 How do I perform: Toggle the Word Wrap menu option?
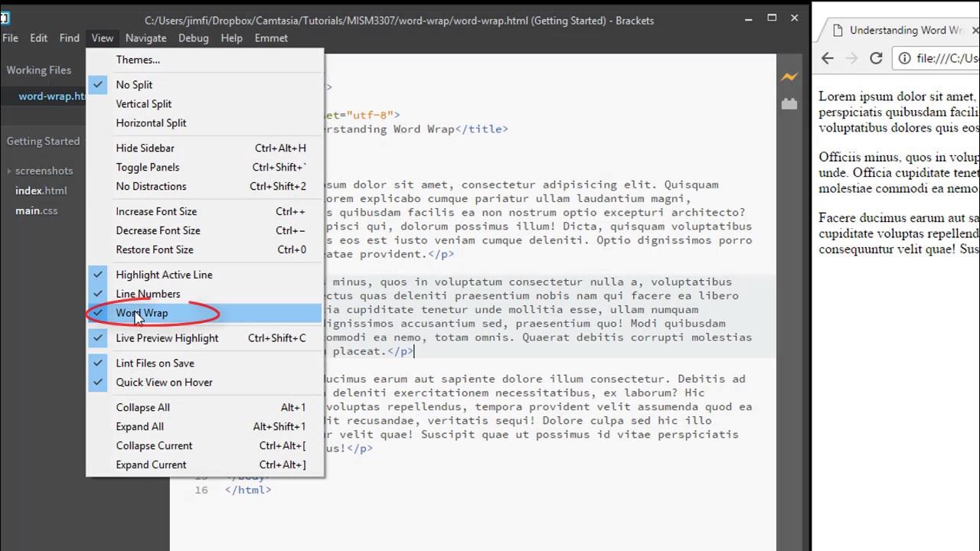(204, 313)
